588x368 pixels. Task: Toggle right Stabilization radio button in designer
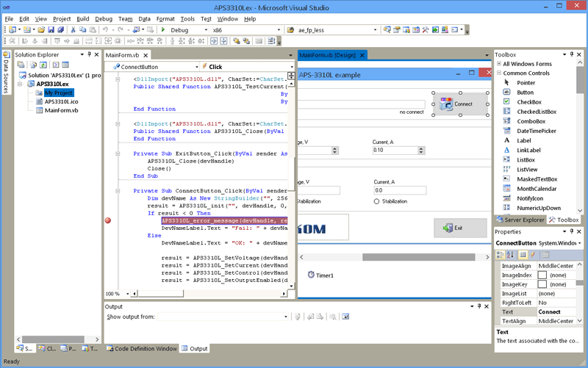click(x=376, y=201)
